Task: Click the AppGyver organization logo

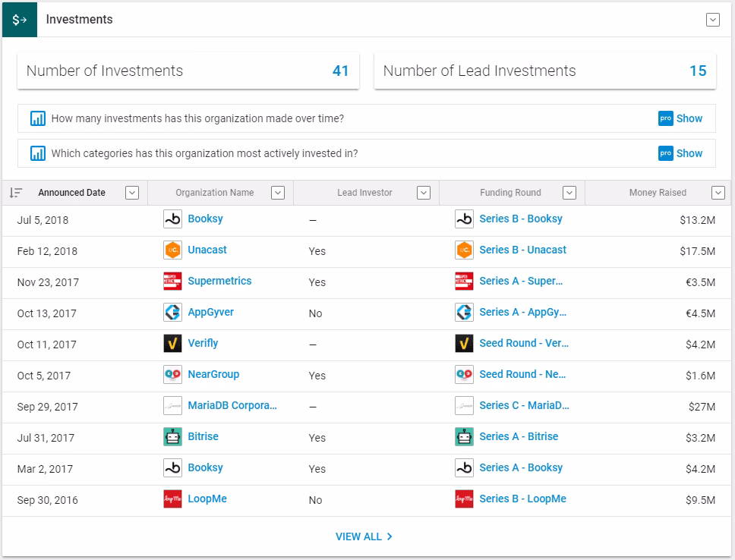Action: tap(172, 312)
